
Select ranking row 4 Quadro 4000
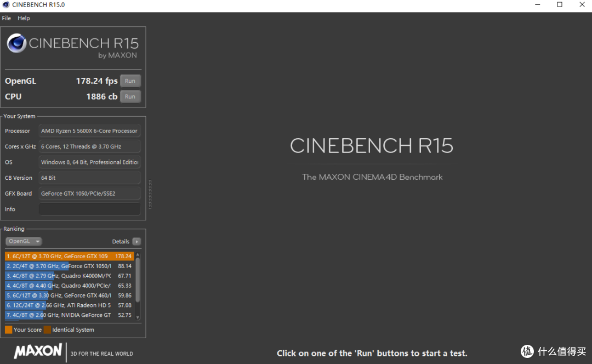tap(69, 286)
